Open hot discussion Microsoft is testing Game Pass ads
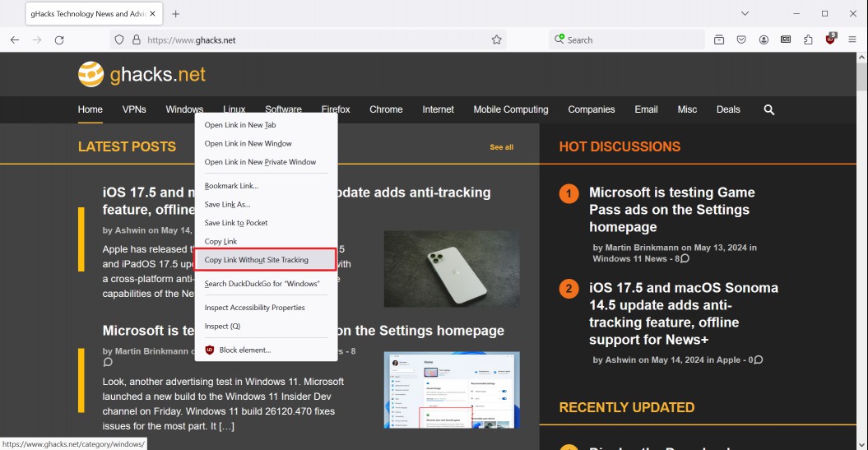Image resolution: width=868 pixels, height=450 pixels. click(x=671, y=210)
